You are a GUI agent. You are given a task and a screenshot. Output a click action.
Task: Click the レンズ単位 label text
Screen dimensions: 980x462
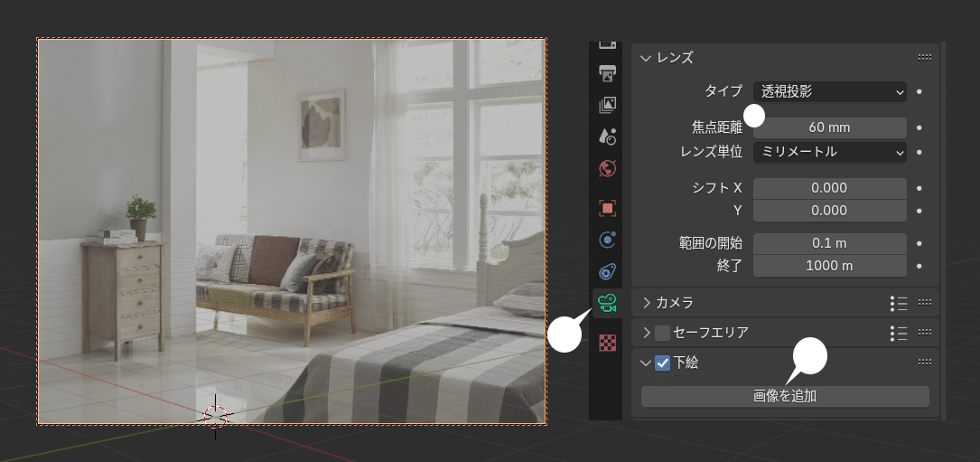pyautogui.click(x=711, y=152)
